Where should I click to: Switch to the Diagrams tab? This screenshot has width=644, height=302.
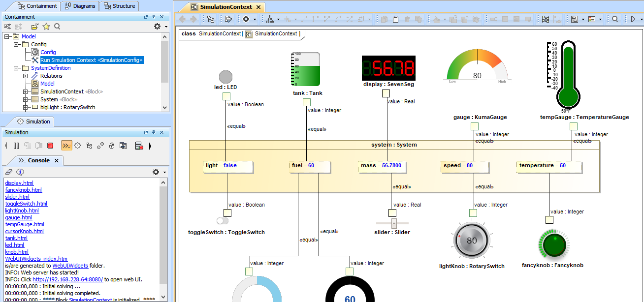click(x=79, y=6)
